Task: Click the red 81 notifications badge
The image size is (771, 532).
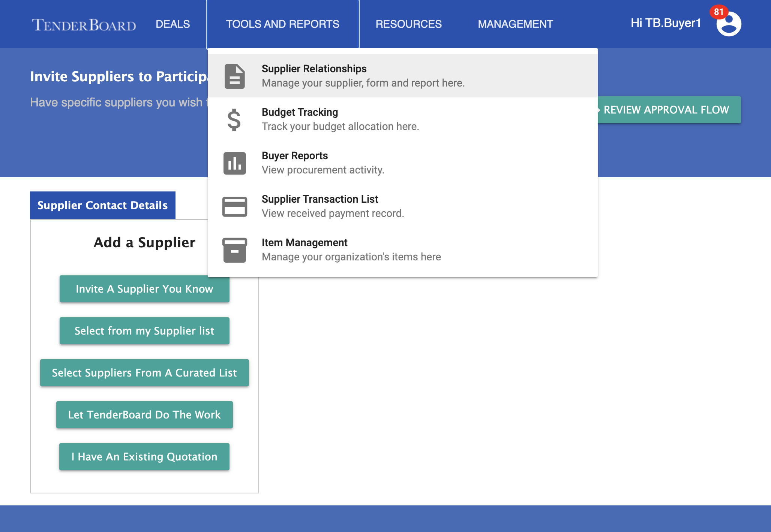Action: coord(718,12)
